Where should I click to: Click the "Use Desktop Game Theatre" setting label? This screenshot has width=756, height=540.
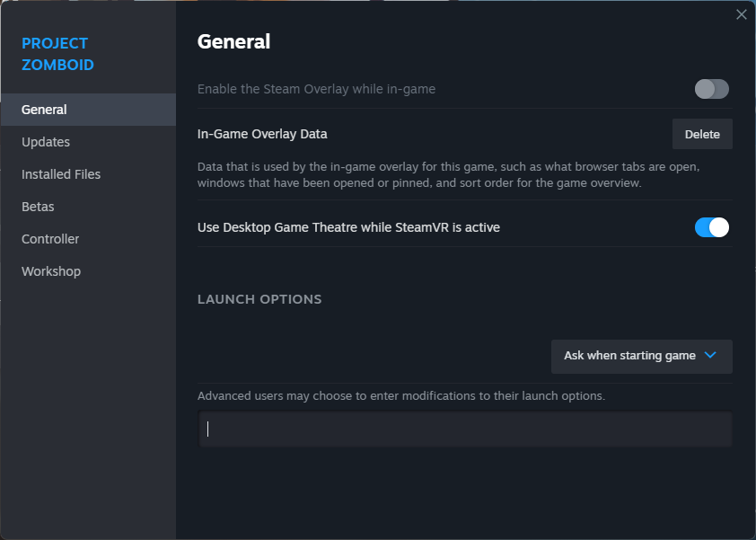pyautogui.click(x=348, y=227)
